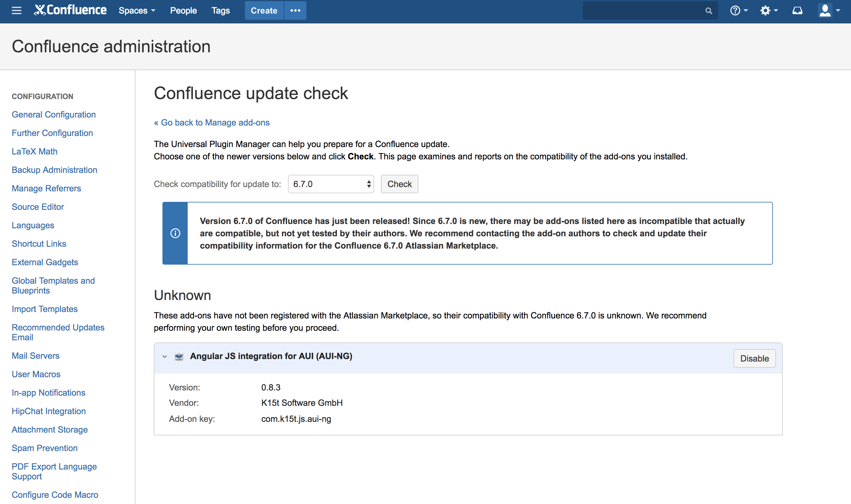851x504 pixels.
Task: Open the hamburger sidebar menu icon
Action: coord(16,10)
